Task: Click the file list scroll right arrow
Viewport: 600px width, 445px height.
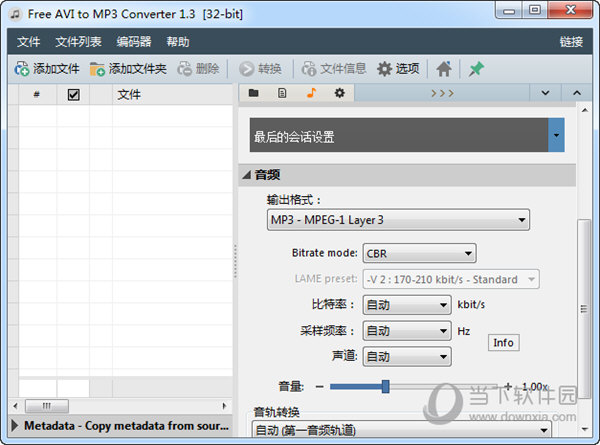Action: (x=225, y=406)
